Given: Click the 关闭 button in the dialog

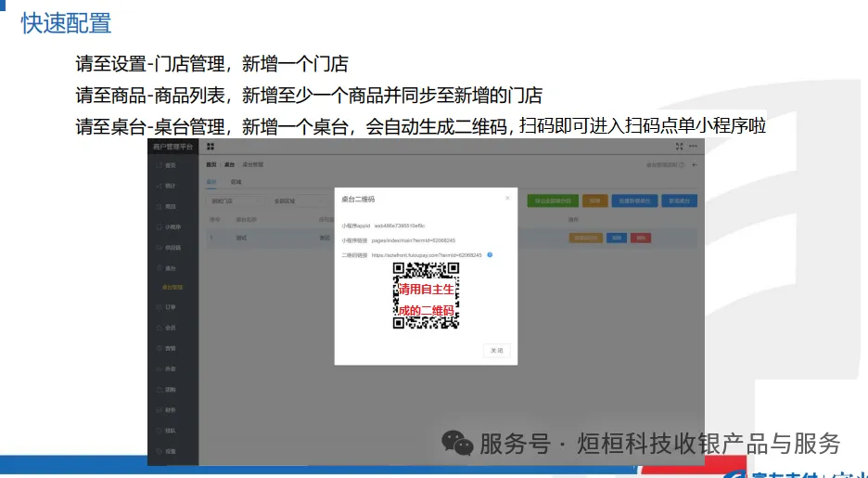Looking at the screenshot, I should click(x=497, y=351).
